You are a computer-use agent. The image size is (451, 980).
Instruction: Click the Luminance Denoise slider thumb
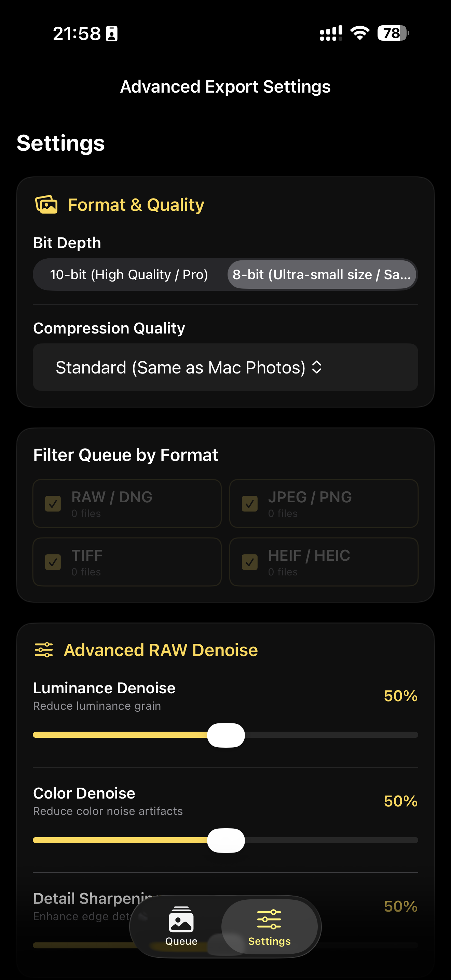coord(226,735)
